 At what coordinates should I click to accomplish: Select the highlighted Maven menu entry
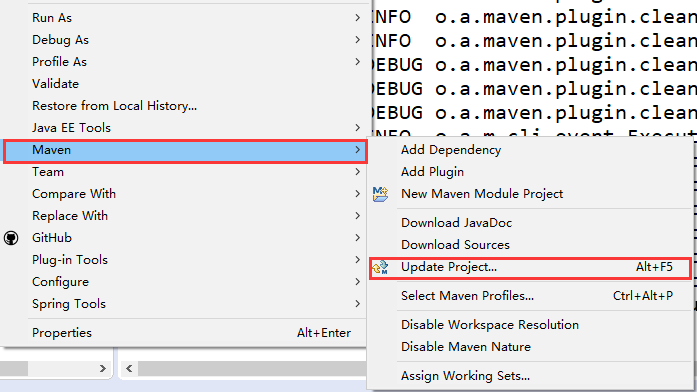184,150
